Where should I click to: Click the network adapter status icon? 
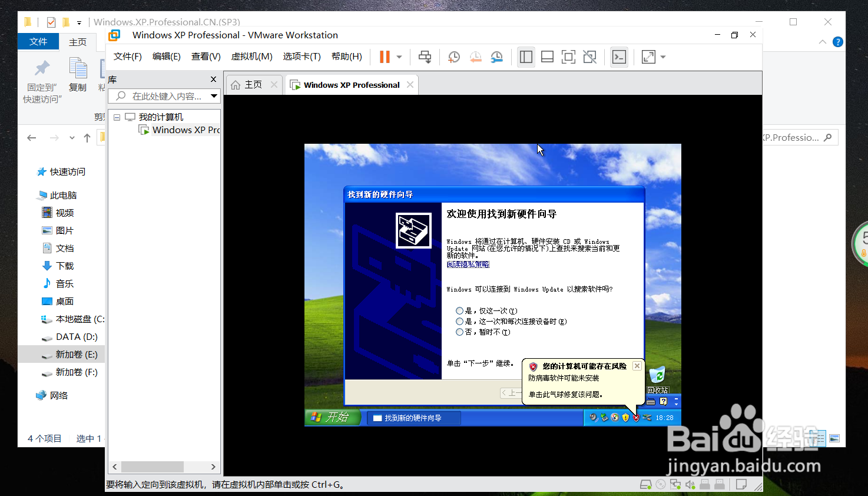[x=675, y=485]
